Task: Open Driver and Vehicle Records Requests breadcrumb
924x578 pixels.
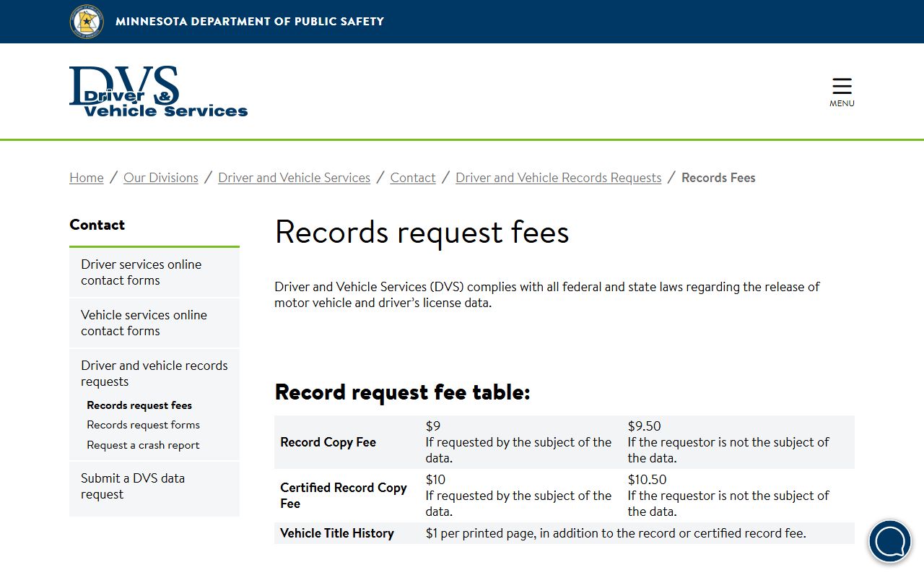Action: [x=559, y=178]
